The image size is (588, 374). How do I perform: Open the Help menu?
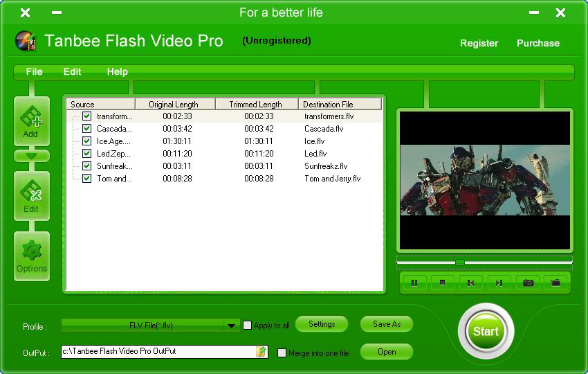coord(117,72)
